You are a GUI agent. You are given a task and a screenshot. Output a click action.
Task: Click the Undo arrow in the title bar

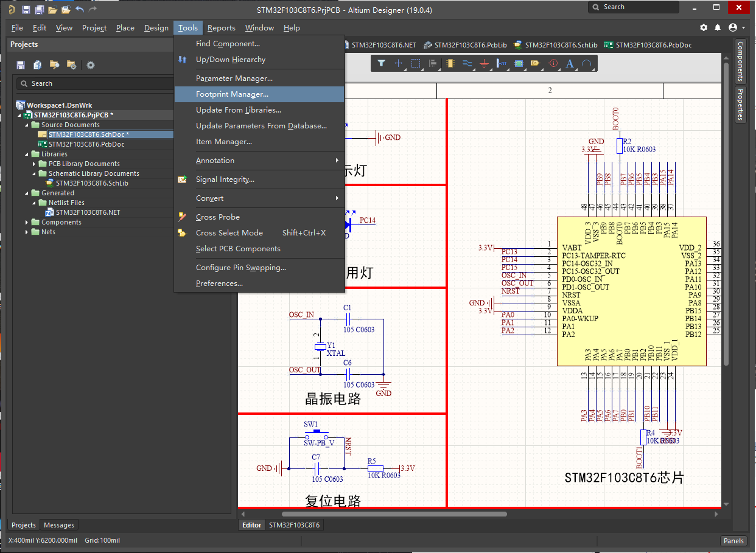coord(80,10)
